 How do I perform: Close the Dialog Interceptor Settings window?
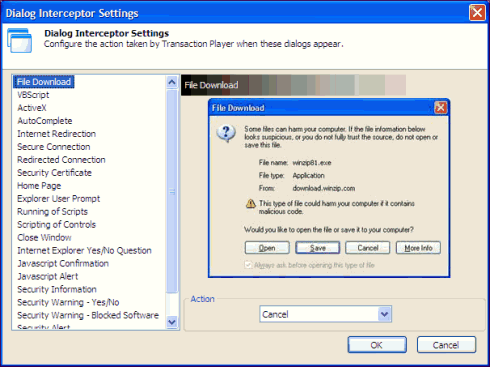point(477,13)
